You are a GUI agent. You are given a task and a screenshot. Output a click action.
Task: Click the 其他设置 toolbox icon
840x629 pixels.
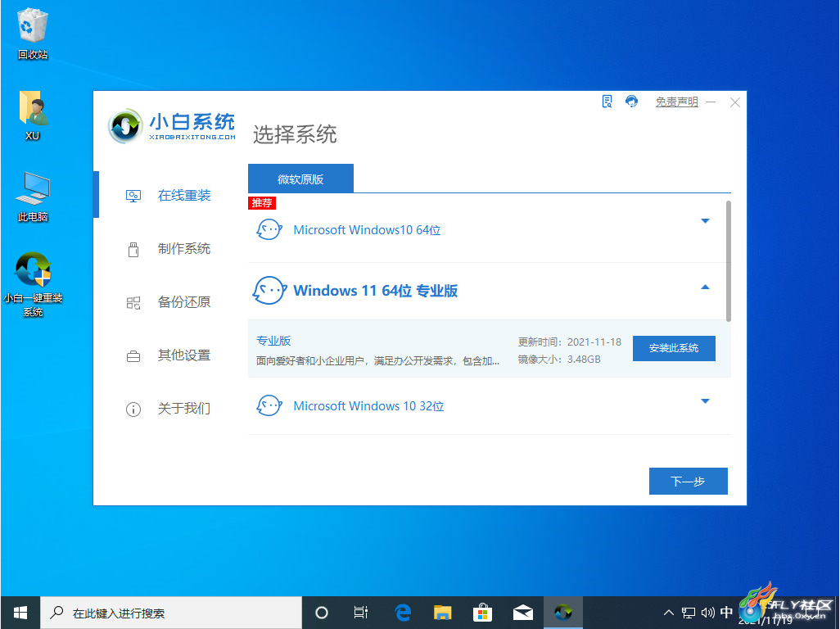click(x=133, y=356)
